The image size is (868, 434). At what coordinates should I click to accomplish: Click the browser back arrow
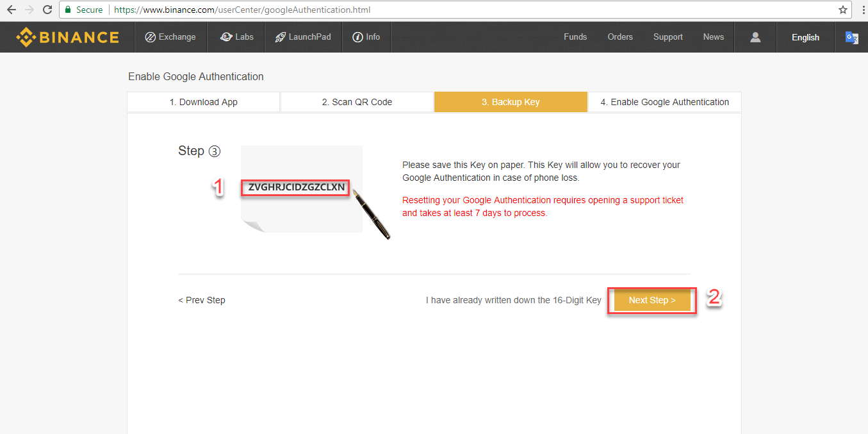[x=12, y=10]
